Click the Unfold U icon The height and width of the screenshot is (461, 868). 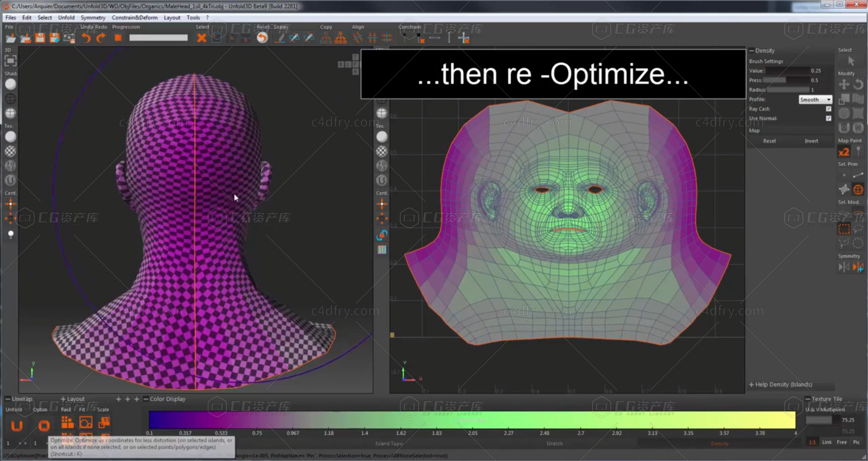pyautogui.click(x=17, y=425)
